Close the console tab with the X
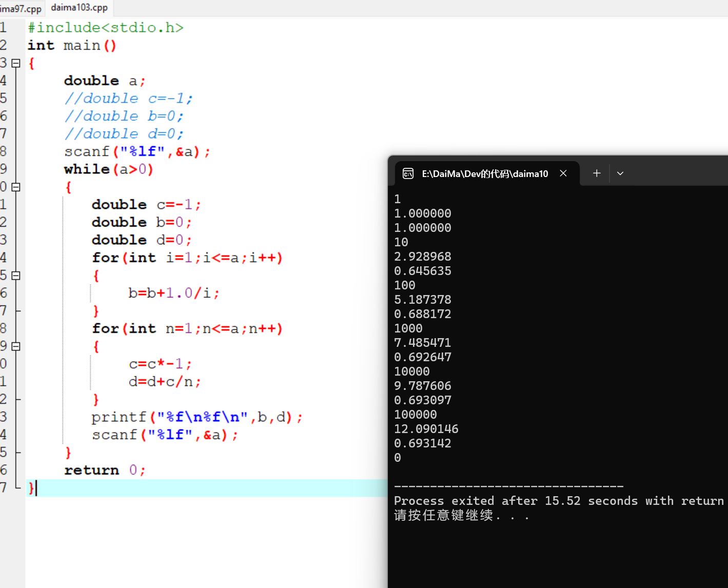 point(563,173)
